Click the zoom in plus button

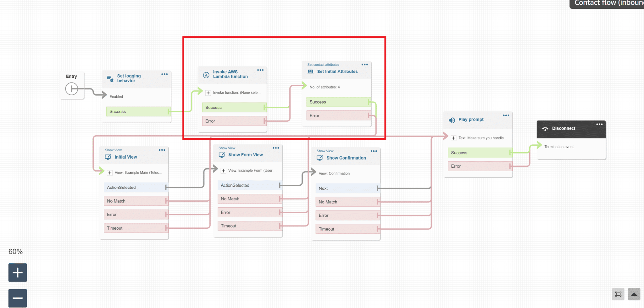coord(17,272)
